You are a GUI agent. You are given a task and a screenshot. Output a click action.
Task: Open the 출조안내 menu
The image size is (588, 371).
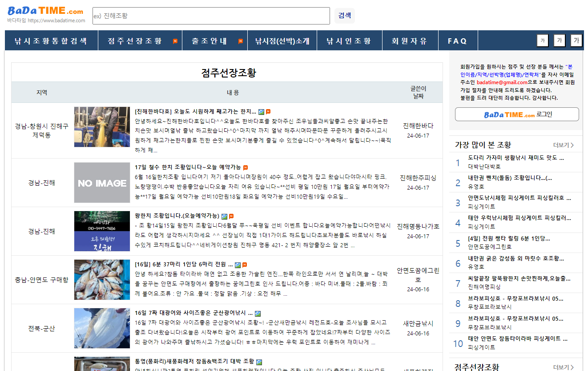[x=209, y=41]
